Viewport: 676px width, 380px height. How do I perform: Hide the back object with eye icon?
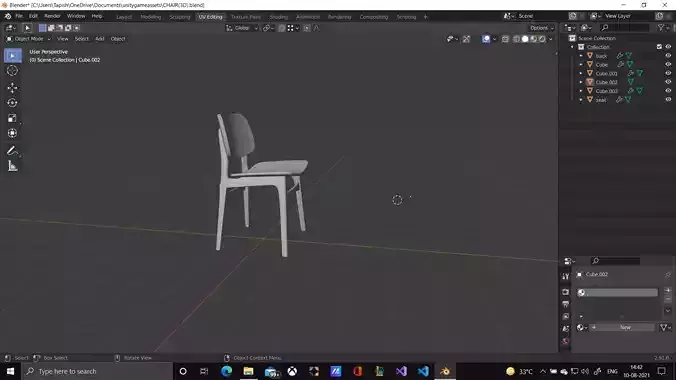[x=668, y=56]
